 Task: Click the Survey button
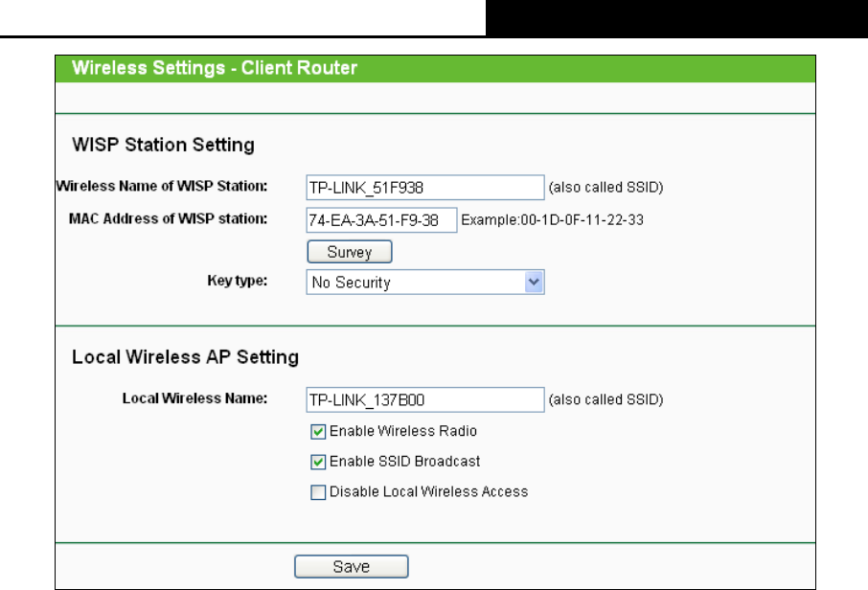pyautogui.click(x=350, y=252)
